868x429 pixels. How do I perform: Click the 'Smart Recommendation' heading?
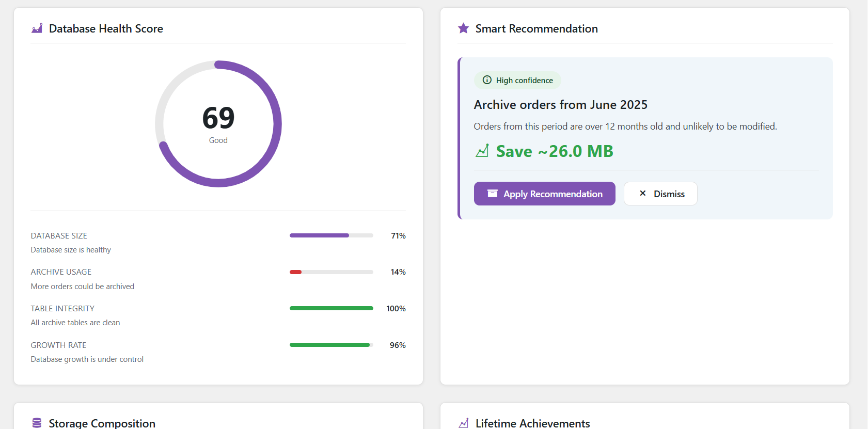coord(536,28)
